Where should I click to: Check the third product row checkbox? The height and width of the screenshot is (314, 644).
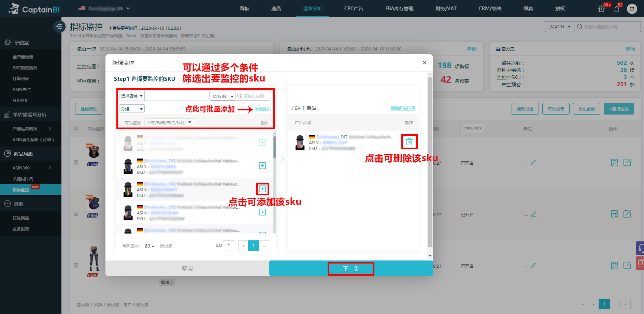coord(76,265)
